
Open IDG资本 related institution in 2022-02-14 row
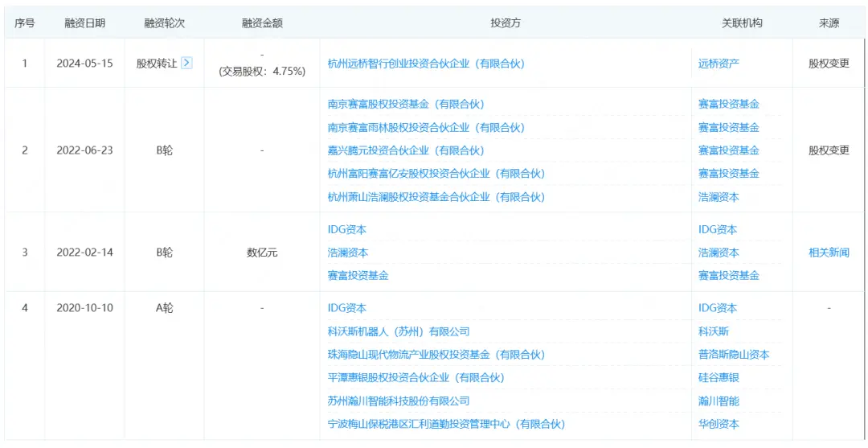[x=718, y=229]
